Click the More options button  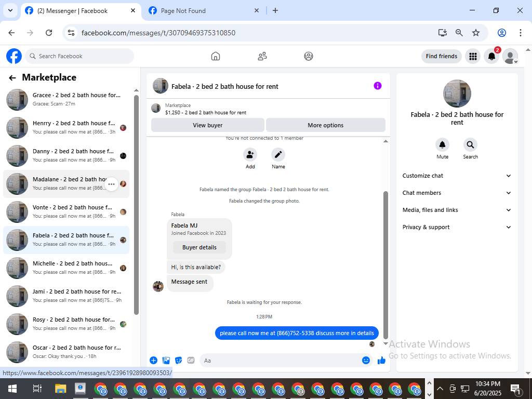pos(325,125)
